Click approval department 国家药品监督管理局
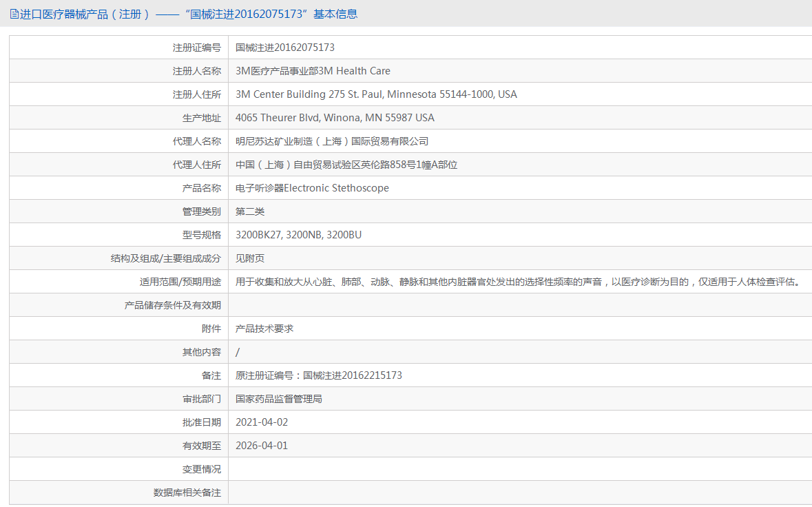Viewport: 812px width, 507px height. pyautogui.click(x=279, y=399)
